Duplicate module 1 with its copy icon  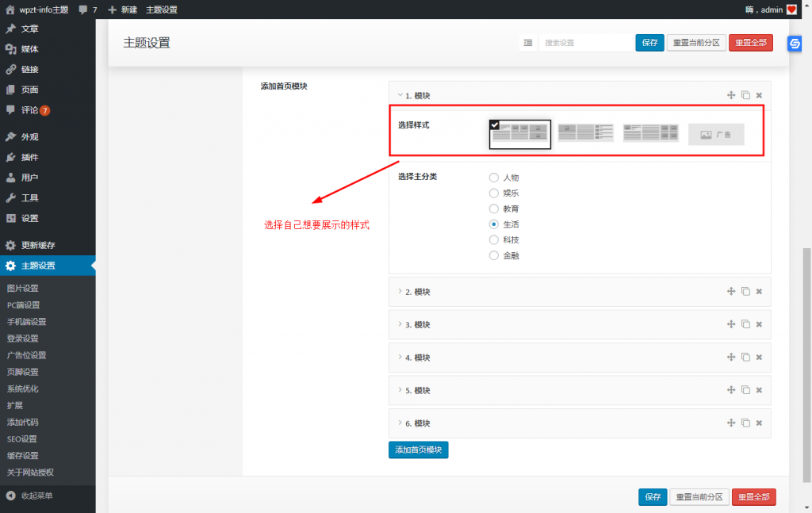[x=745, y=95]
